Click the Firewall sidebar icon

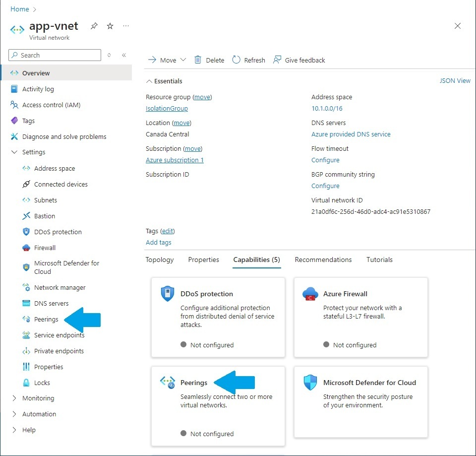[x=26, y=248]
